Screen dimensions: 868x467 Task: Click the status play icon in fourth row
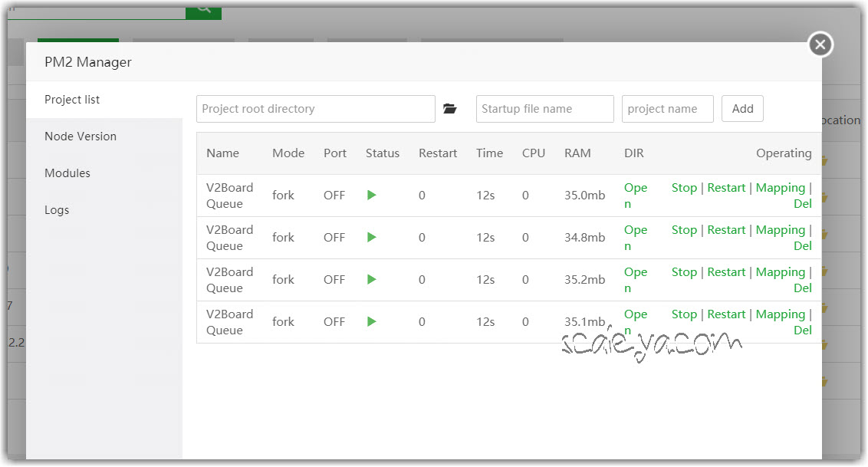click(x=372, y=322)
